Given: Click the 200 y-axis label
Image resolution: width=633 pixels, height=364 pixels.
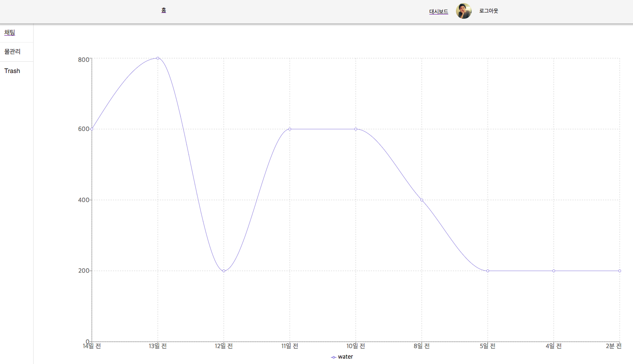Looking at the screenshot, I should click(x=84, y=271).
